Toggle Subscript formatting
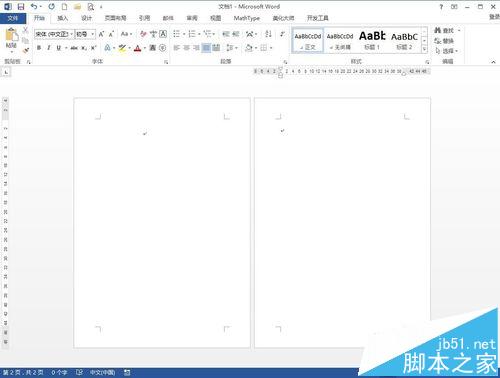500x378 pixels. pos(84,48)
